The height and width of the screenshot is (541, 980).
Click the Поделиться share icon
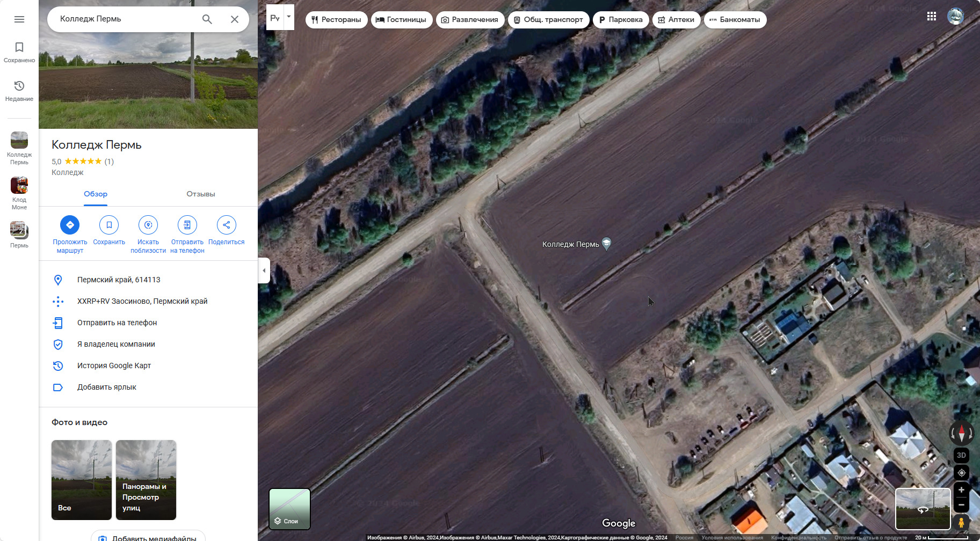point(227,225)
